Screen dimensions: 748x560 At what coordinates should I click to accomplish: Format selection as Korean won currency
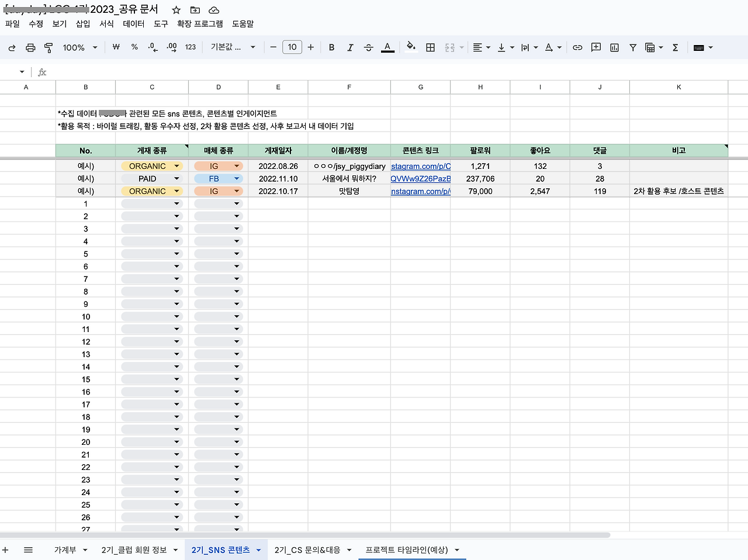pos(116,47)
